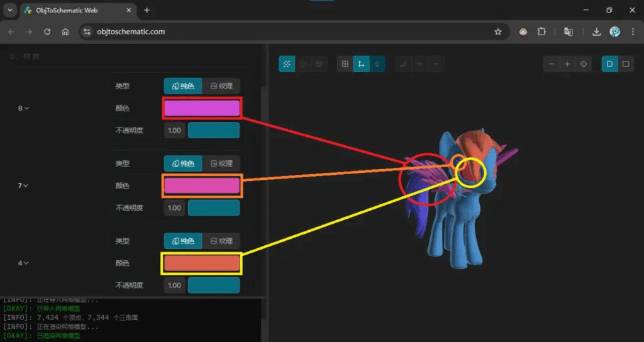
Task: Go forward to the next page
Action: (x=29, y=31)
